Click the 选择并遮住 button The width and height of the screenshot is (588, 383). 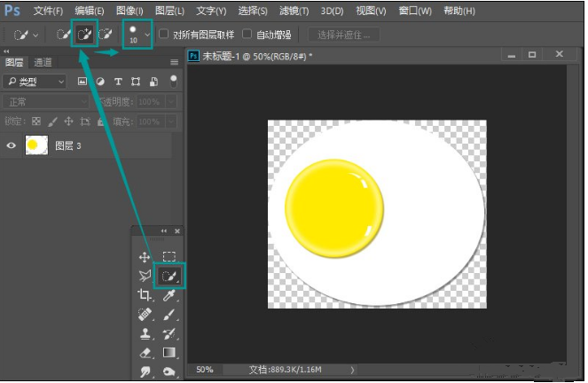coord(343,35)
